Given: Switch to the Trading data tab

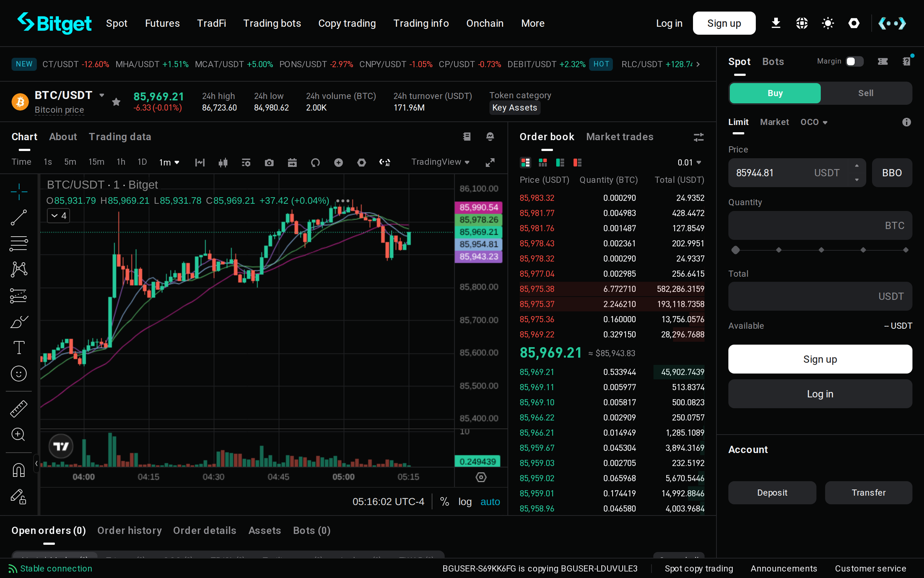Looking at the screenshot, I should tap(120, 137).
